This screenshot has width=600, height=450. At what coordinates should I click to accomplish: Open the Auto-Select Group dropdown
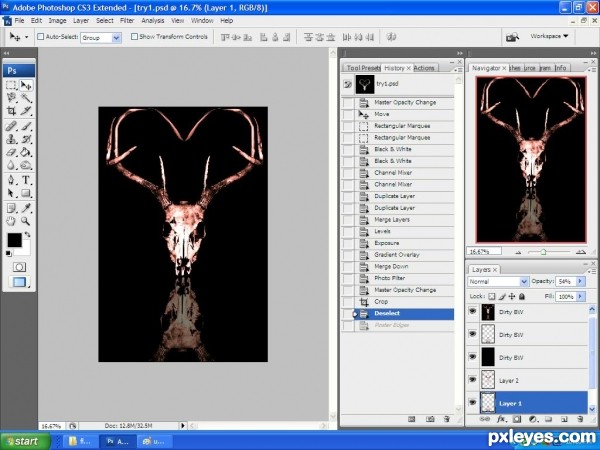pos(116,38)
